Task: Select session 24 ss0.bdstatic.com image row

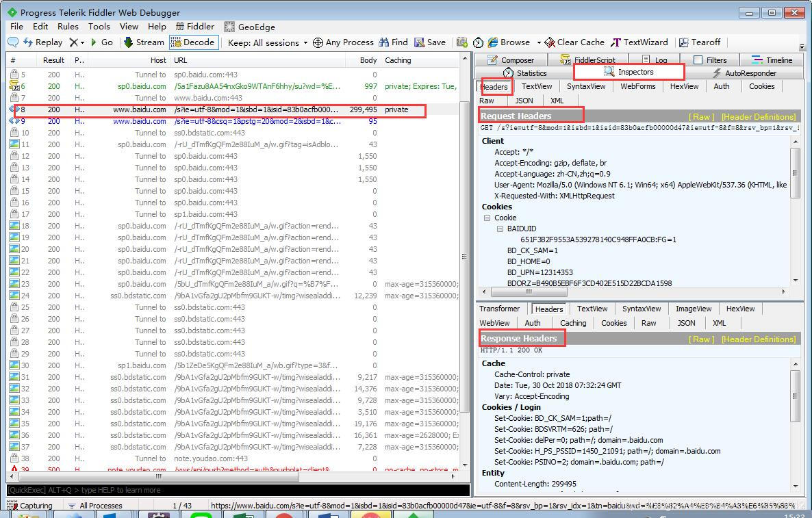Action: 233,296
